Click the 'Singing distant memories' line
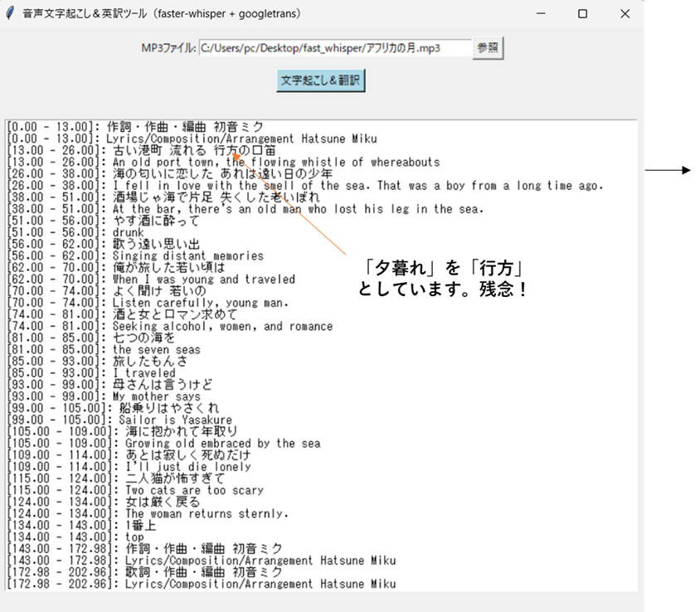Viewport: 700px width, 612px height. [187, 256]
